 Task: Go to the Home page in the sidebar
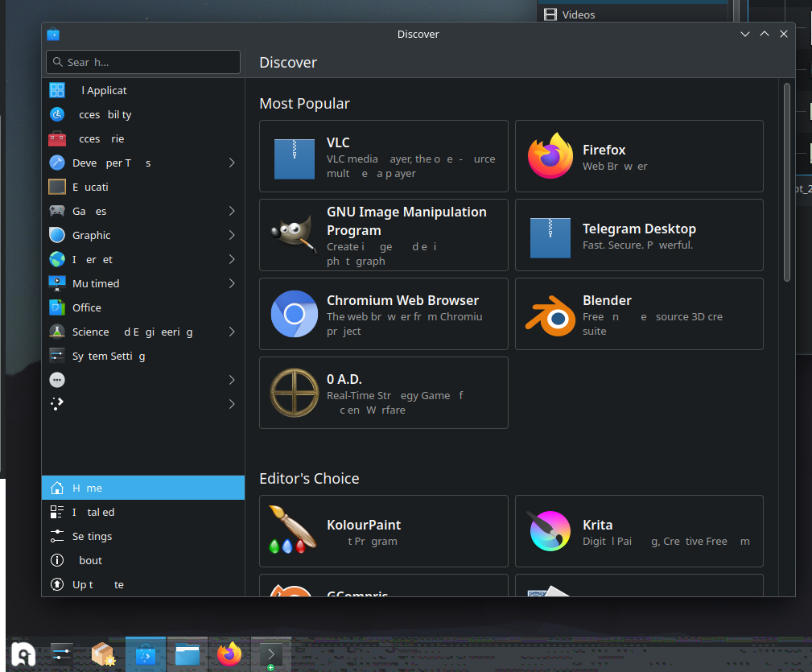143,488
